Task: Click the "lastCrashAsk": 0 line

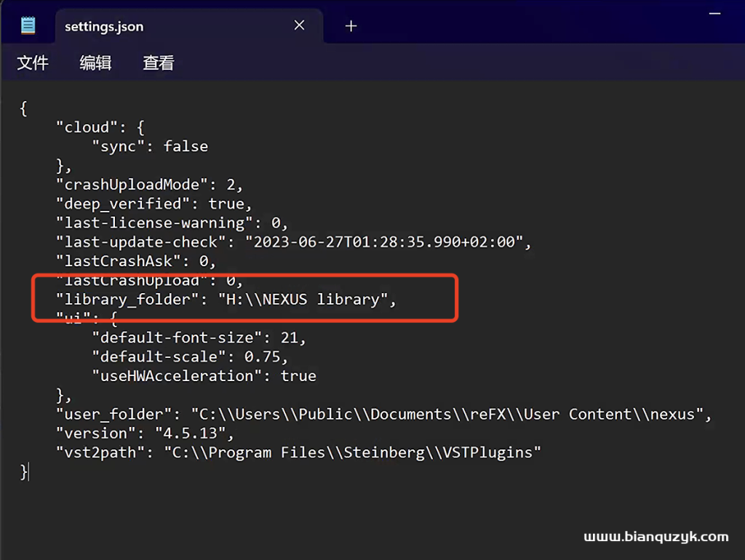Action: pos(135,261)
